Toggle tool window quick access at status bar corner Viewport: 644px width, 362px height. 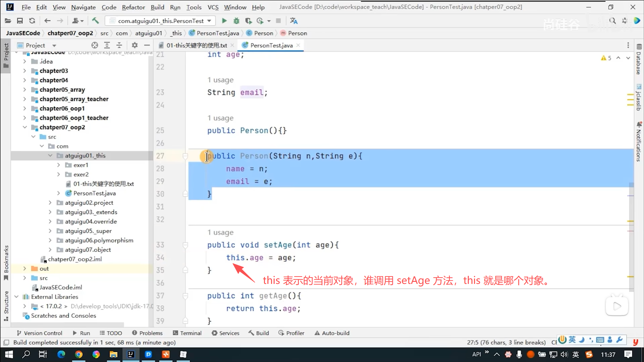(x=6, y=343)
